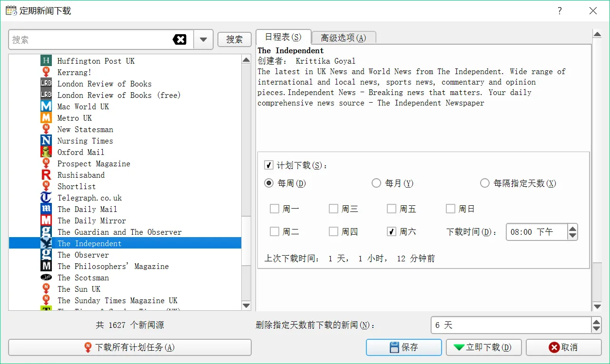This screenshot has width=610, height=364.
Task: Check the 周二 checkbox
Action: click(x=275, y=231)
